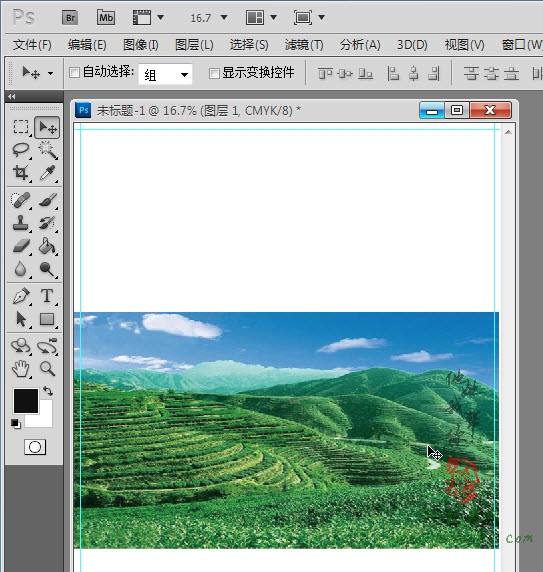This screenshot has width=543, height=572.
Task: Select the Rectangle shape tool
Action: 48,319
